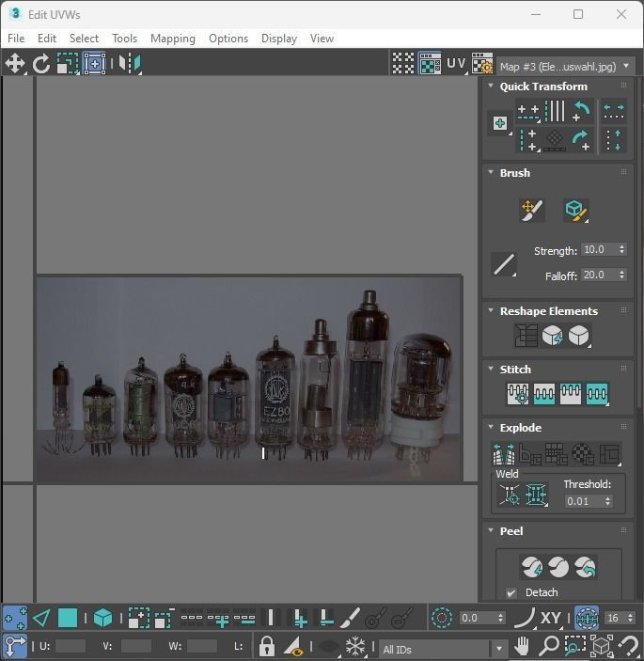Rotate counterclockwise about the pivot

pyautogui.click(x=582, y=112)
